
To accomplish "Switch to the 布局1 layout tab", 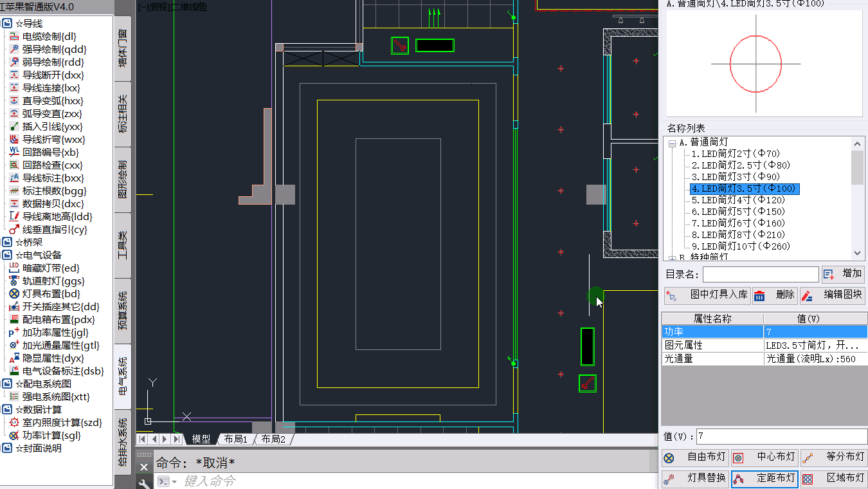I will coord(236,439).
